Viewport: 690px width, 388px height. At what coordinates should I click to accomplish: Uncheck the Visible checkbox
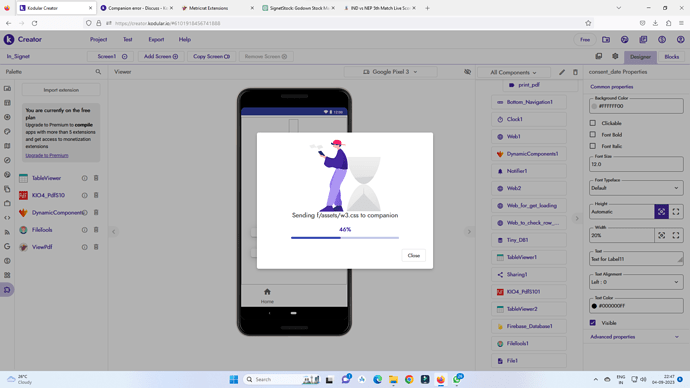(x=593, y=323)
